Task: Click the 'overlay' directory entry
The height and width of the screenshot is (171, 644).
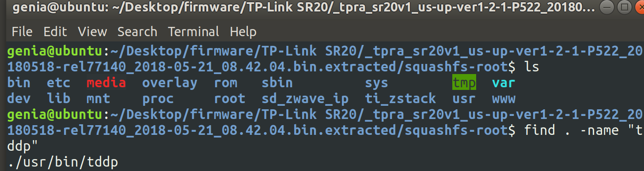Action: coord(170,83)
